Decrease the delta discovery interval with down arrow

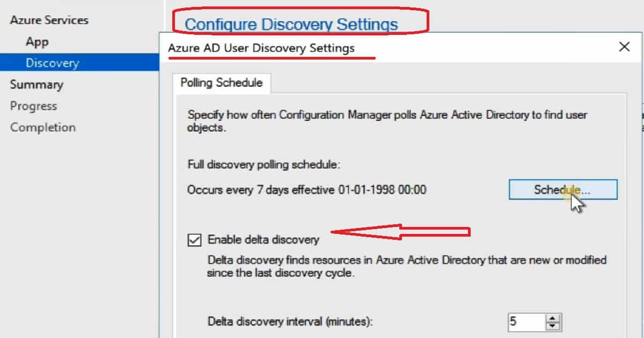coord(553,326)
